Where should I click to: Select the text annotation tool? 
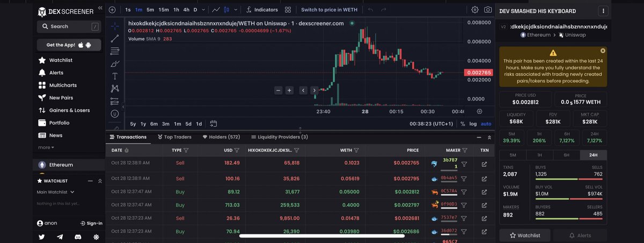[x=115, y=76]
